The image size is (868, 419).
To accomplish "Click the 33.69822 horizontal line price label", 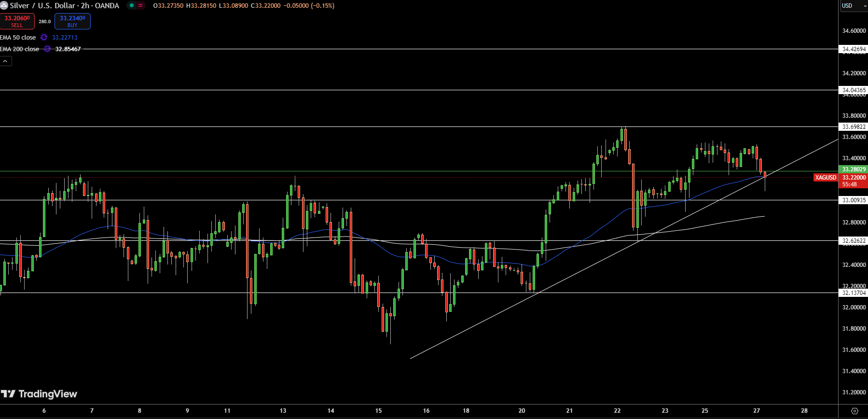I will (854, 126).
